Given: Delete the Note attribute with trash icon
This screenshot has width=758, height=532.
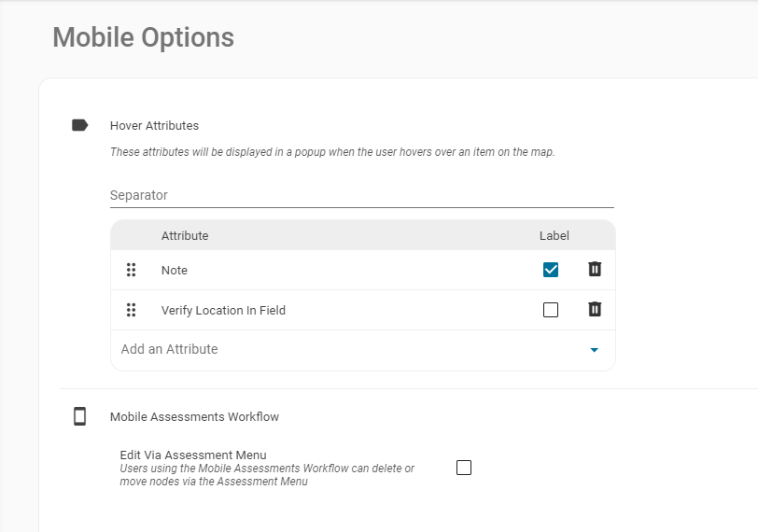Looking at the screenshot, I should 595,270.
